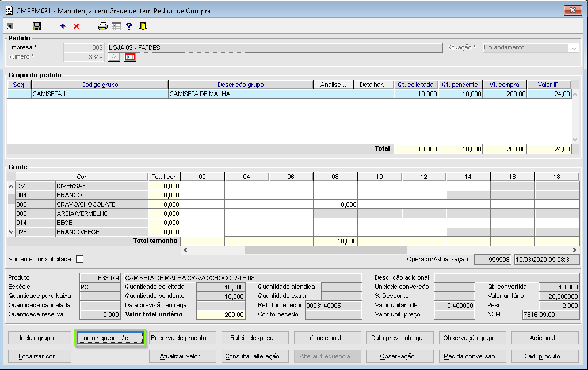Click the Incluir grupo c/ gt button
Image resolution: width=588 pixels, height=370 pixels.
[x=111, y=338]
